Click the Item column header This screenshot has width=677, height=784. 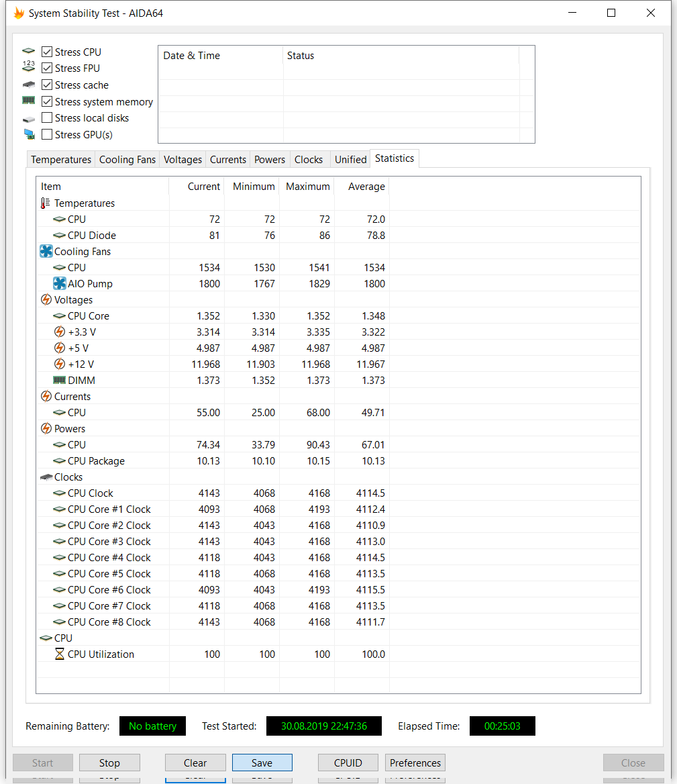[103, 187]
